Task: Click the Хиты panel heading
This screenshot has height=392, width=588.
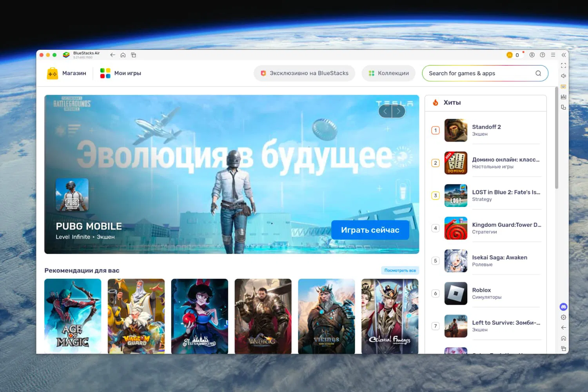Action: (452, 103)
